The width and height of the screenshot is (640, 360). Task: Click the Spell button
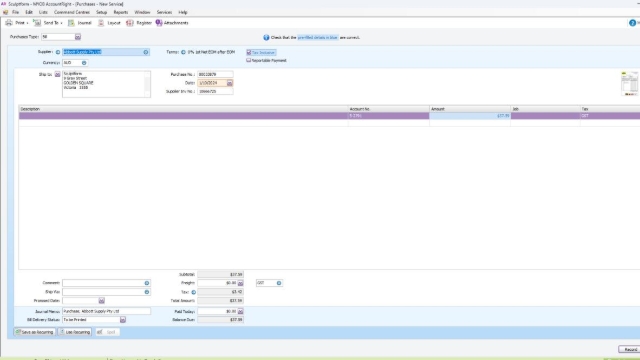(107, 332)
